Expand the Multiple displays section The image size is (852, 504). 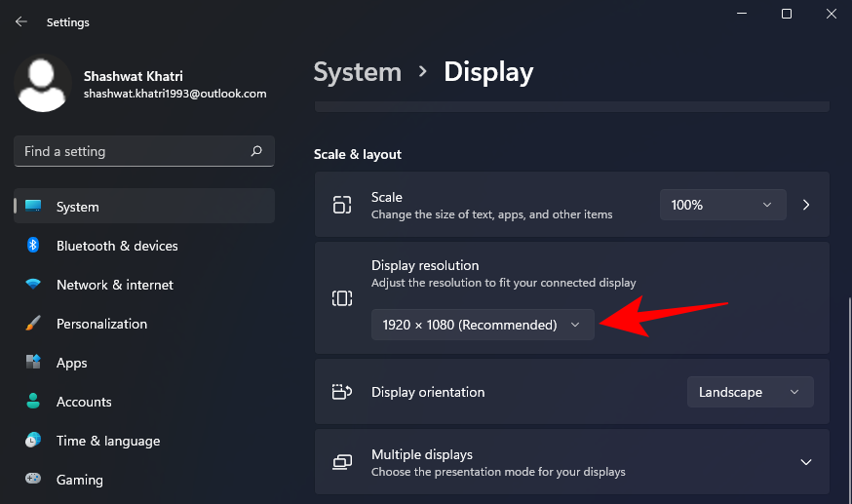(805, 462)
